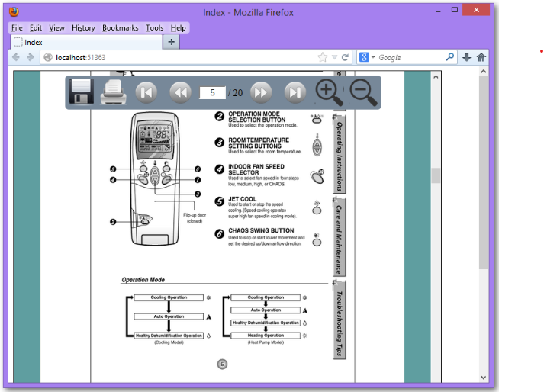Click the Firefox logo icon in title bar
The height and width of the screenshot is (392, 544).
pos(14,11)
